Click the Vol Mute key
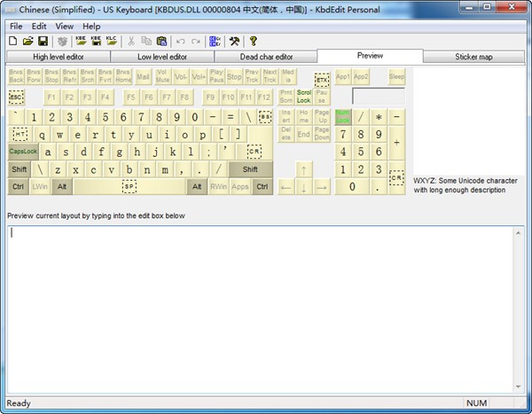532x414 pixels. tap(162, 76)
